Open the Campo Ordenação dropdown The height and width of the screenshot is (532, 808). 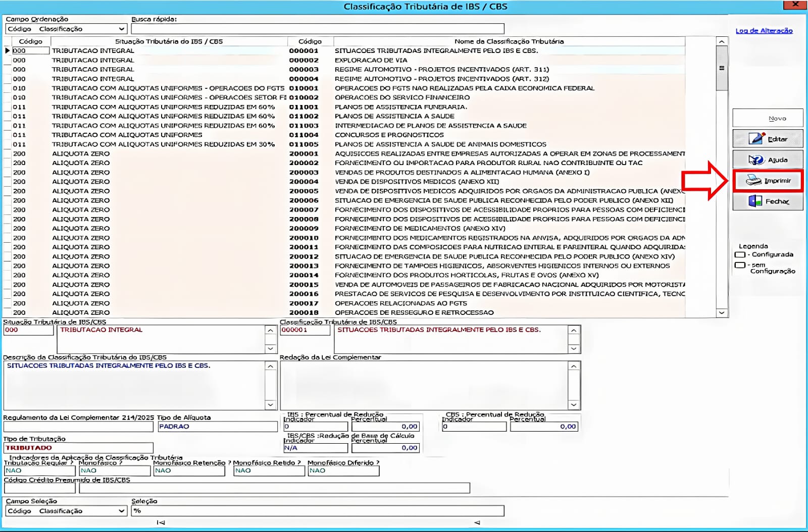pos(121,29)
